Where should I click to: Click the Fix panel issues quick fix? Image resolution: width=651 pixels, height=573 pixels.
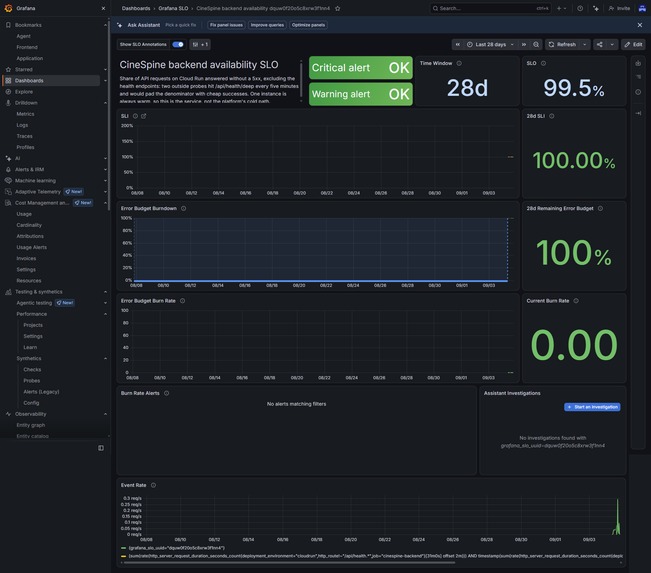coord(226,25)
